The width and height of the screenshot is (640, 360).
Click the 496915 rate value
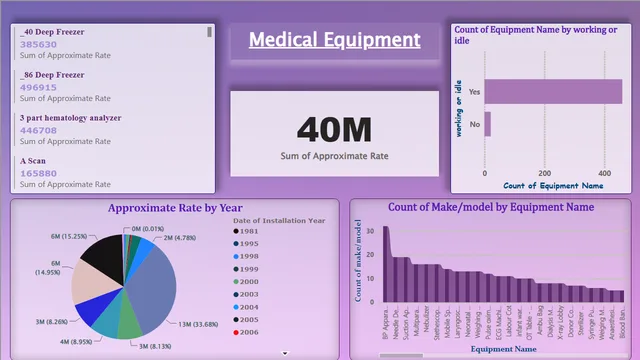pos(38,87)
